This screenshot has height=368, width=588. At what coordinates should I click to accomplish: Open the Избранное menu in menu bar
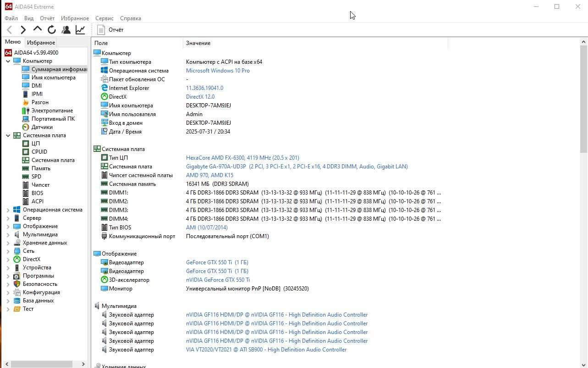tap(75, 18)
